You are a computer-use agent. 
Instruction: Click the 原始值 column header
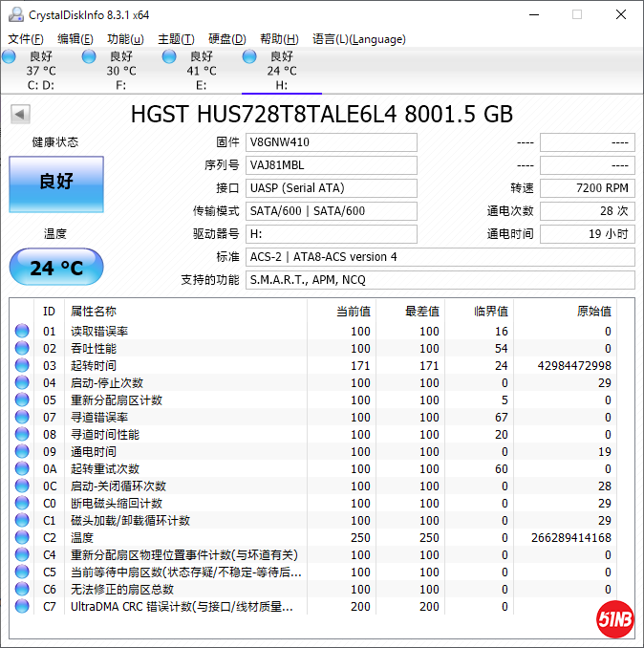tap(592, 312)
